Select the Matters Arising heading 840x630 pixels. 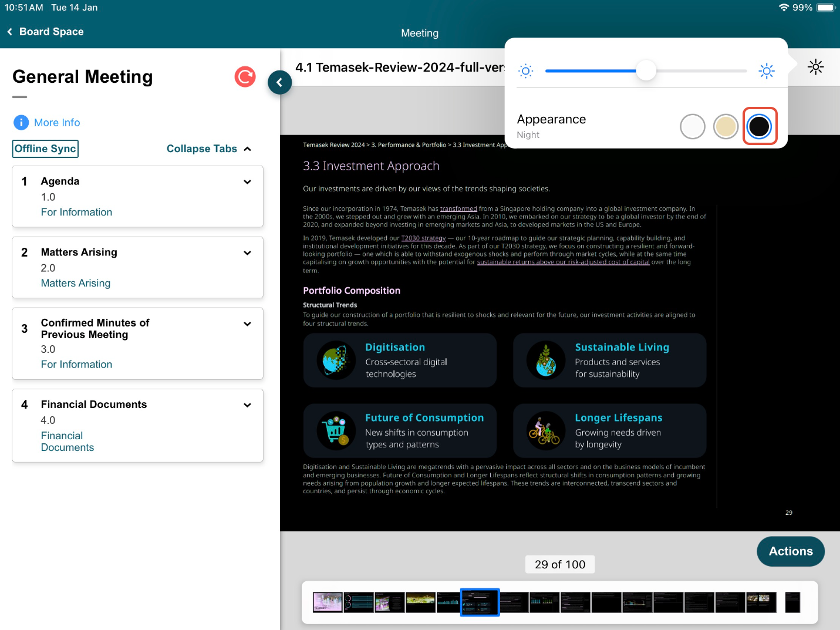coord(79,252)
